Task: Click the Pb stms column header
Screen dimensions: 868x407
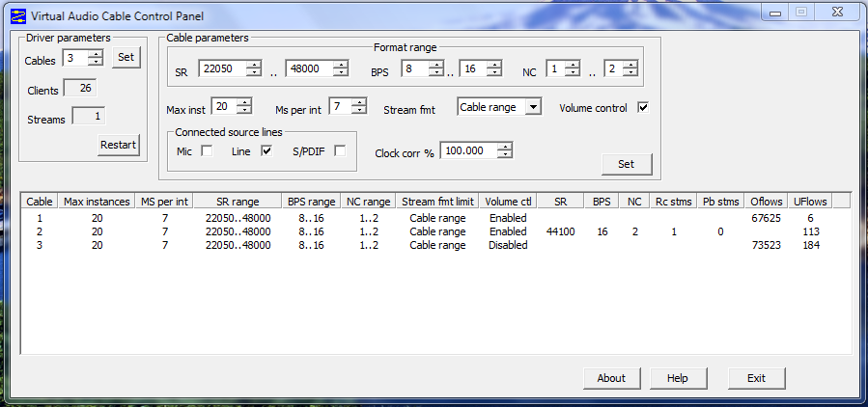Action: 720,202
